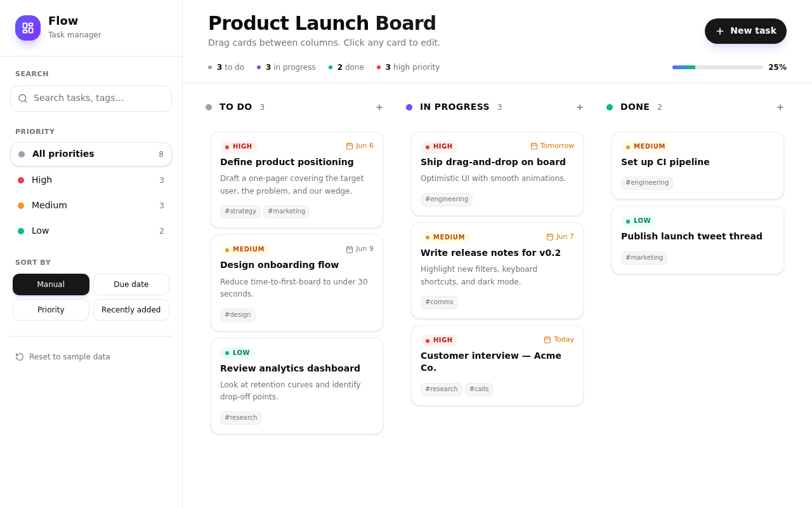
Task: Click #marketing tag on Define product positioning
Action: (x=286, y=211)
